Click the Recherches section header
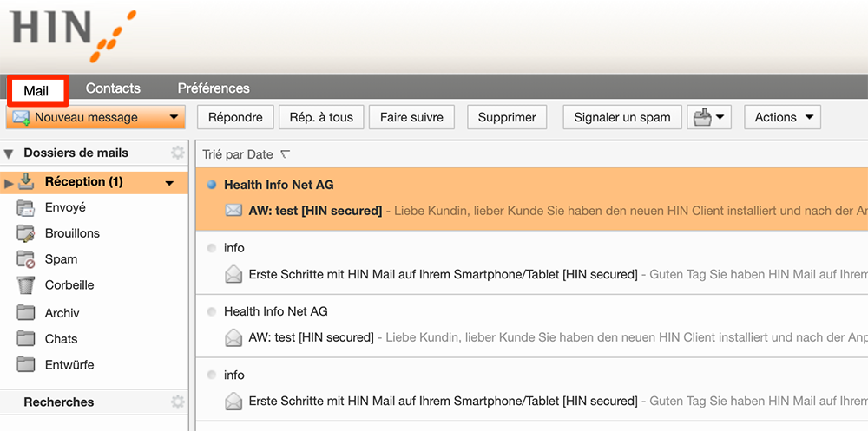The image size is (868, 431). pyautogui.click(x=59, y=402)
